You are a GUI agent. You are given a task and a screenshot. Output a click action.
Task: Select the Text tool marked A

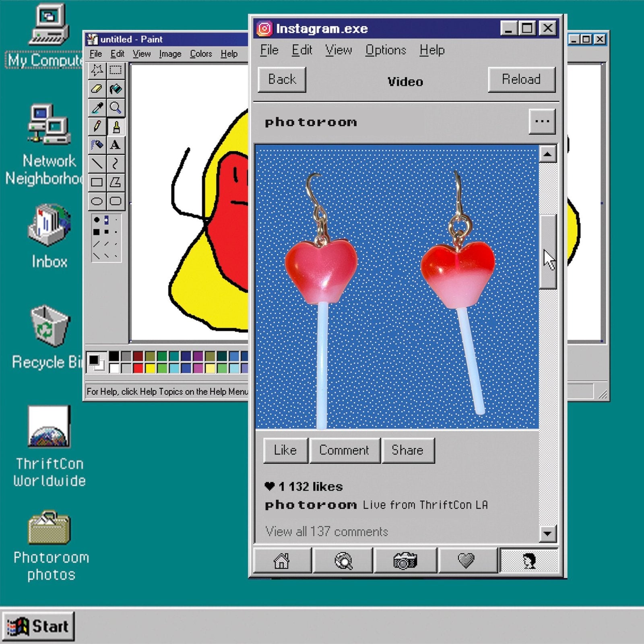click(x=116, y=145)
